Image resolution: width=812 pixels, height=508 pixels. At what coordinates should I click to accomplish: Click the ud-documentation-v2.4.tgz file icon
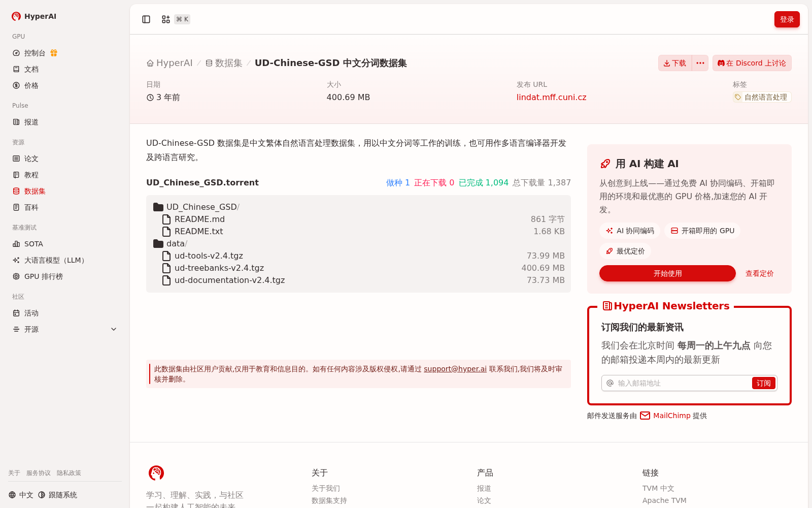click(x=166, y=280)
